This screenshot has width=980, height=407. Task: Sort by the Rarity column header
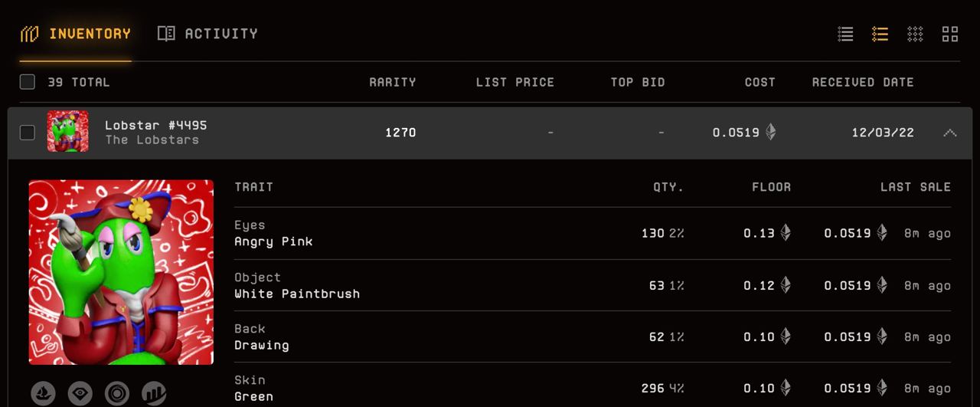point(392,82)
